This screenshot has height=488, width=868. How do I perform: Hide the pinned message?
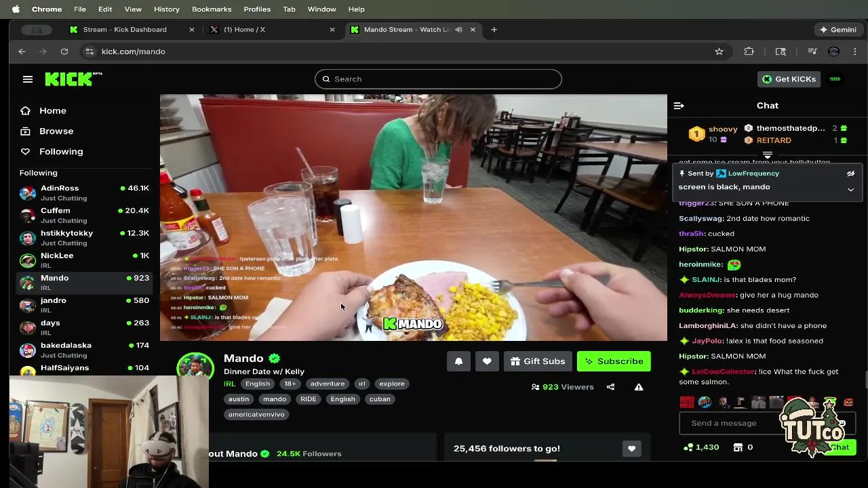point(850,174)
